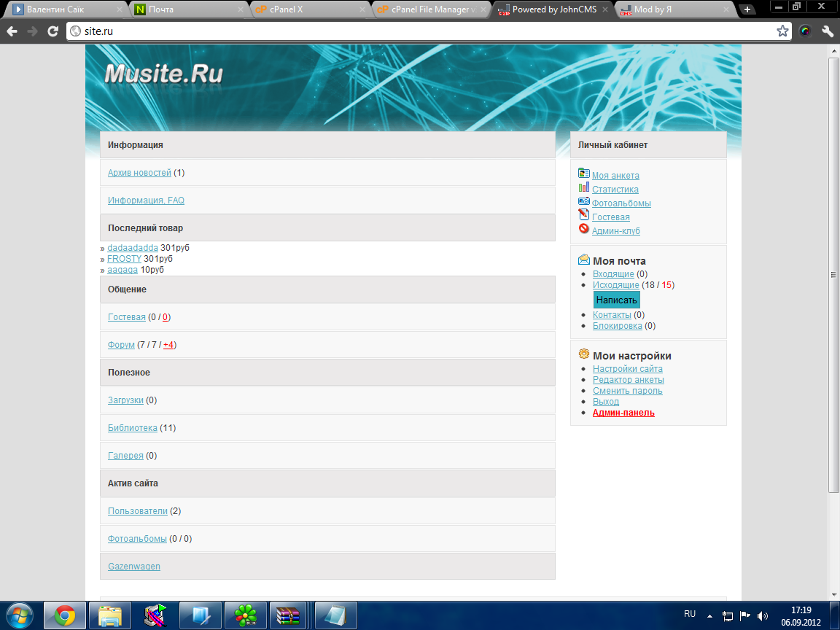Open the dadaadadda product link

(x=132, y=247)
